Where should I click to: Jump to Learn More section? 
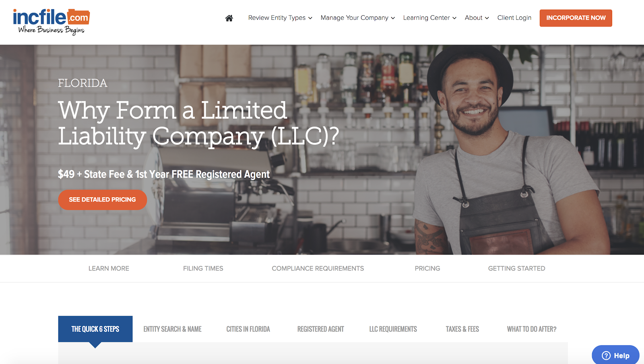pos(109,268)
